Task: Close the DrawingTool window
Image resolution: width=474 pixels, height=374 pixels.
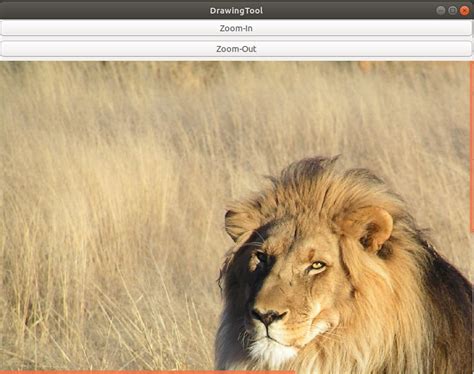Action: 464,11
